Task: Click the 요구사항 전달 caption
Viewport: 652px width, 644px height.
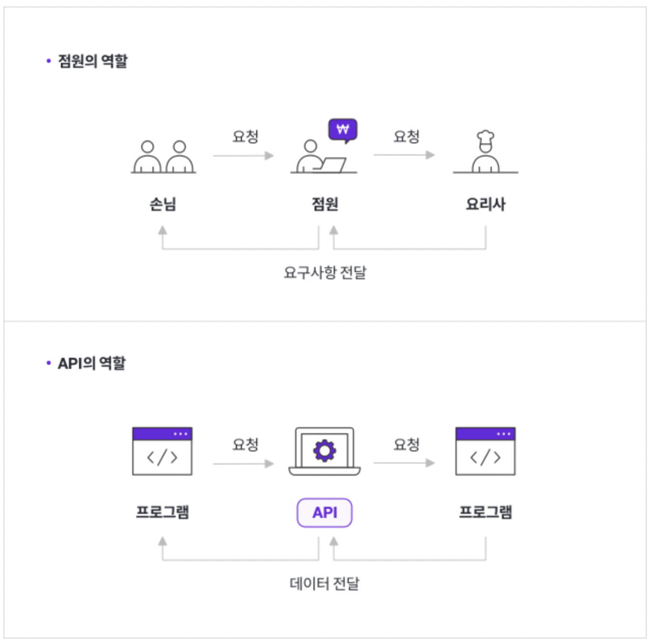Action: [x=325, y=273]
